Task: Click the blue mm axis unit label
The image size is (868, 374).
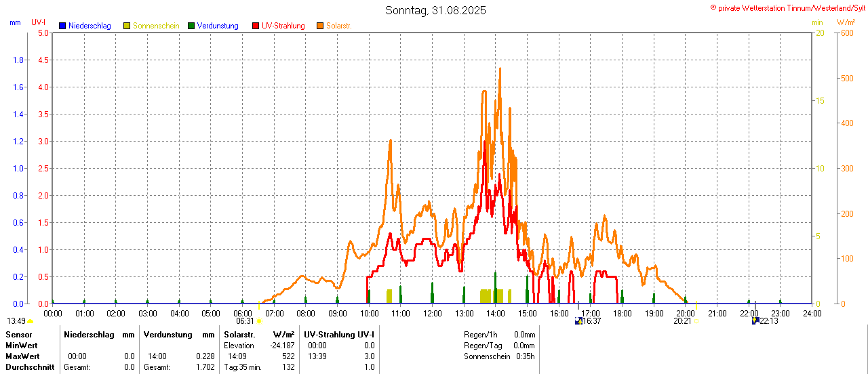Action: (16, 22)
